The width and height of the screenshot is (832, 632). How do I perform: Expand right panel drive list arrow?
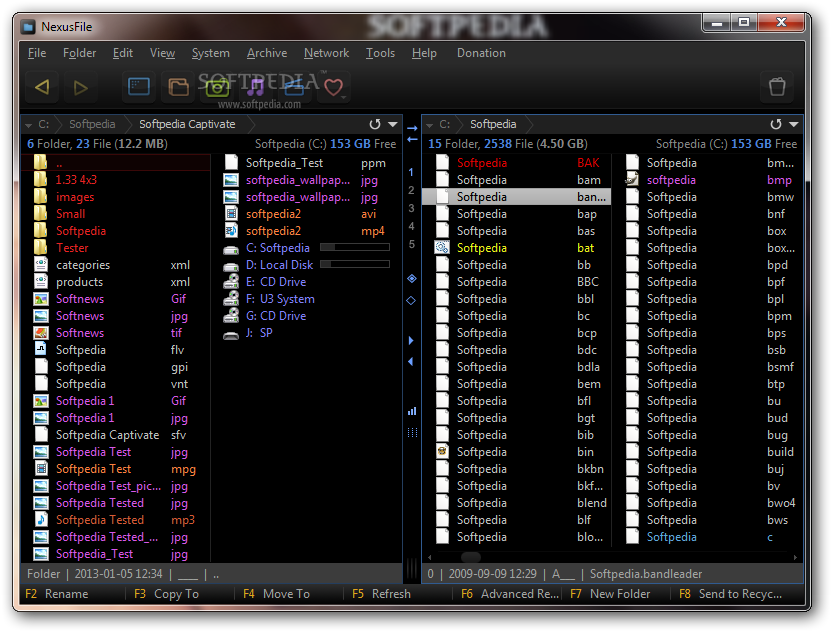pyautogui.click(x=430, y=125)
